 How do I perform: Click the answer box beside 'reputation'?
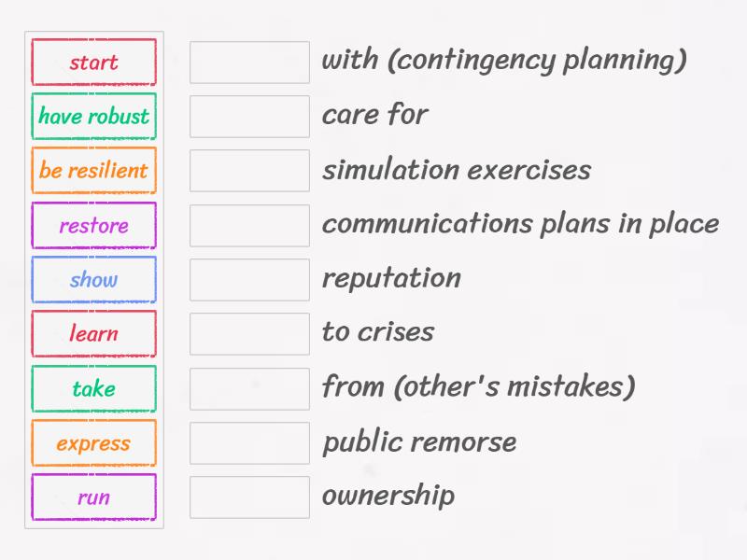pyautogui.click(x=249, y=278)
